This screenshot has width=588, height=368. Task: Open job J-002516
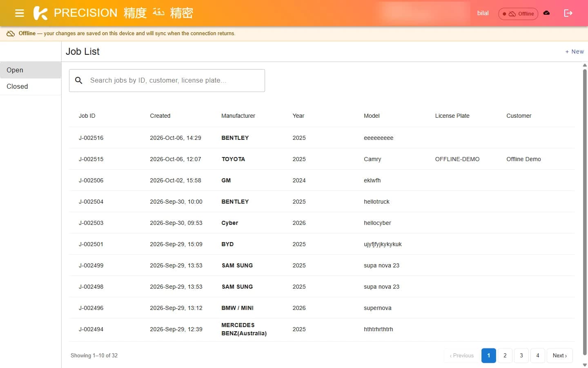322,138
